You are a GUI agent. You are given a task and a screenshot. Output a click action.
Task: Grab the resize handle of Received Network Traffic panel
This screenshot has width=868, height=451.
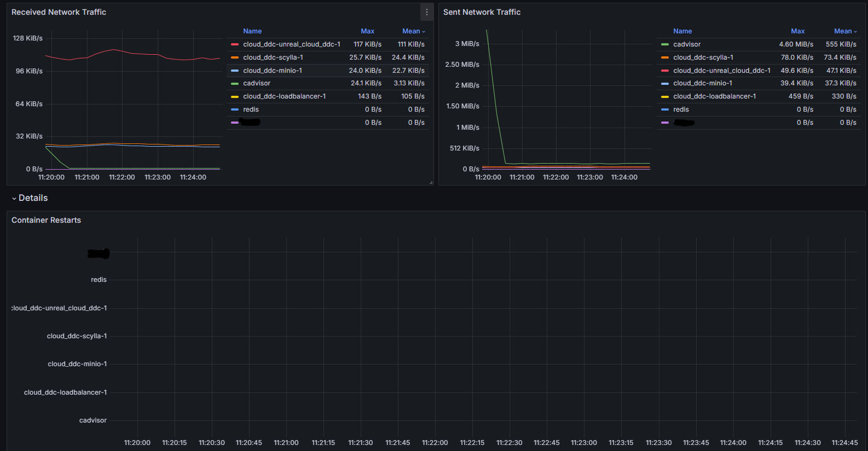coord(431,182)
